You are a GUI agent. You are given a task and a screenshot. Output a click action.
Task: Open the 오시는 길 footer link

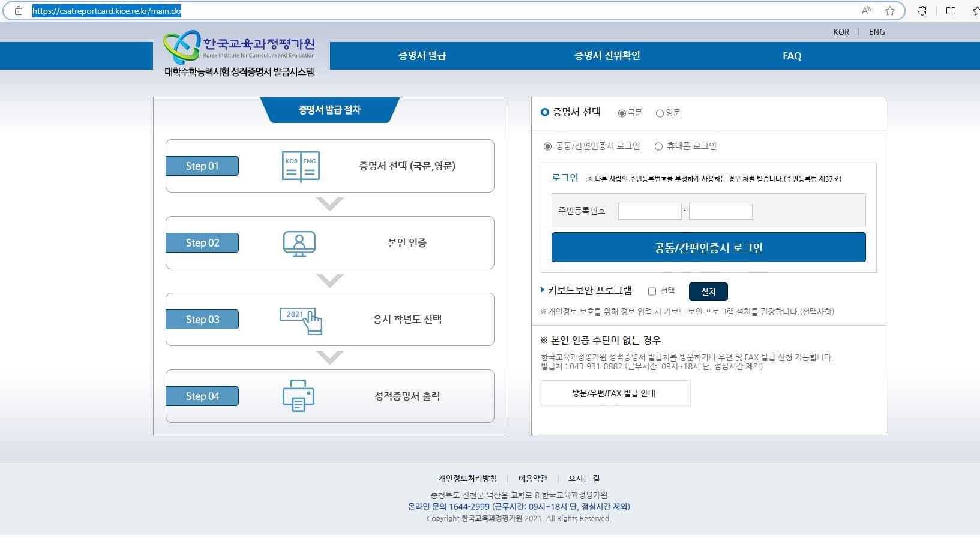coord(584,479)
